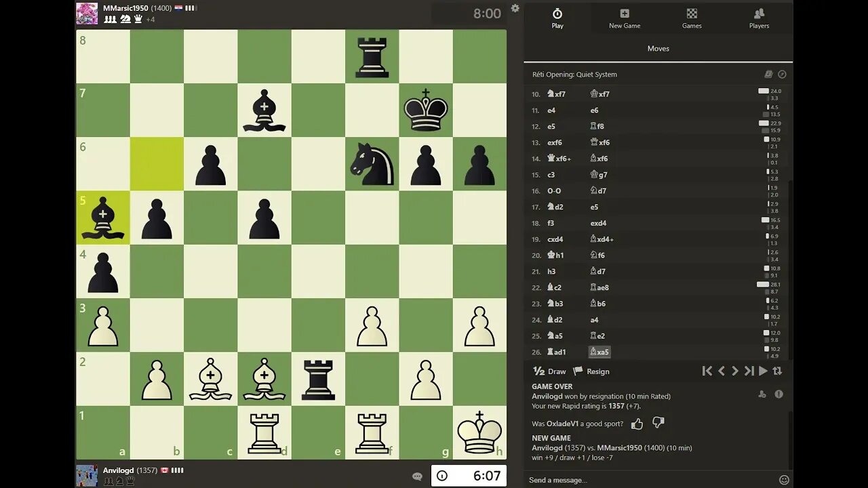
Task: Click white pawn on b2
Action: [x=157, y=379]
